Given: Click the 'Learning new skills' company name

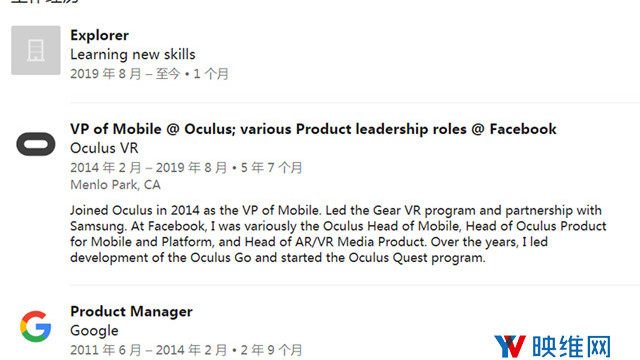Looking at the screenshot, I should pos(133,54).
